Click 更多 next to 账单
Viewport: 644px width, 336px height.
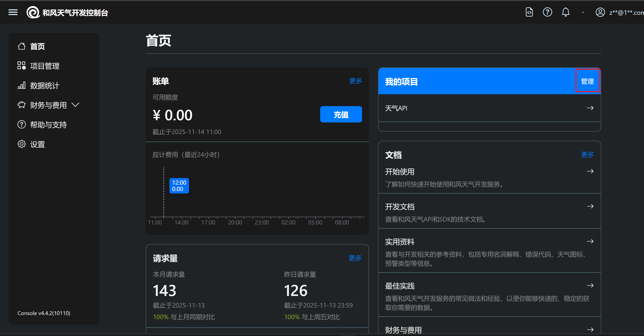tap(355, 81)
